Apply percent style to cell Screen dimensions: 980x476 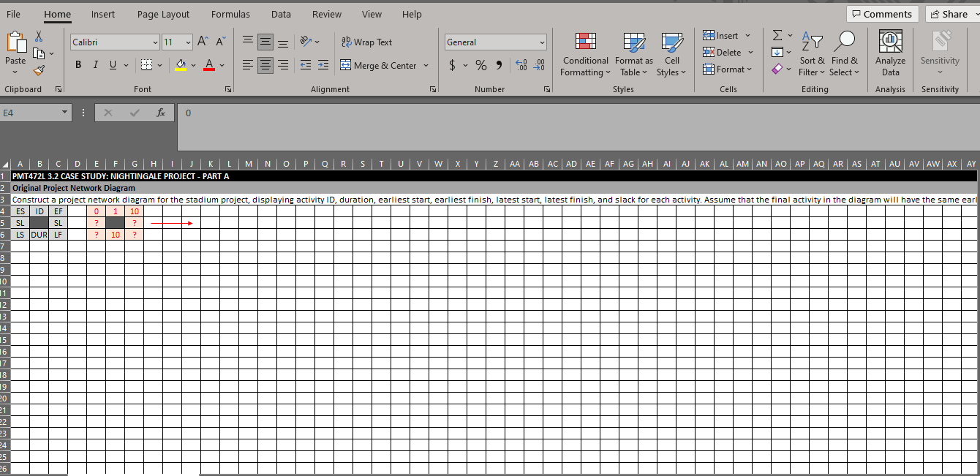pyautogui.click(x=480, y=65)
